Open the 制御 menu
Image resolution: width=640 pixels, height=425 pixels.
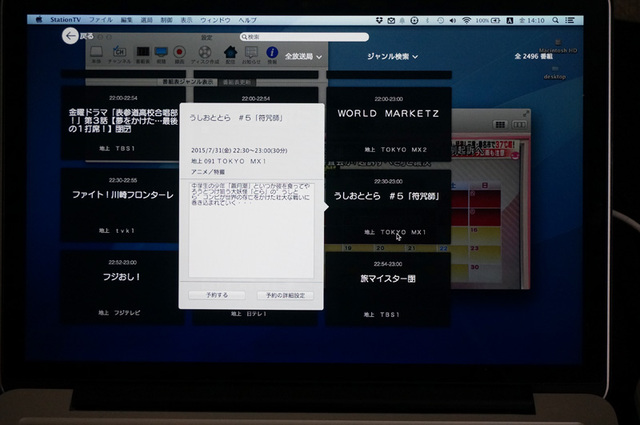166,20
